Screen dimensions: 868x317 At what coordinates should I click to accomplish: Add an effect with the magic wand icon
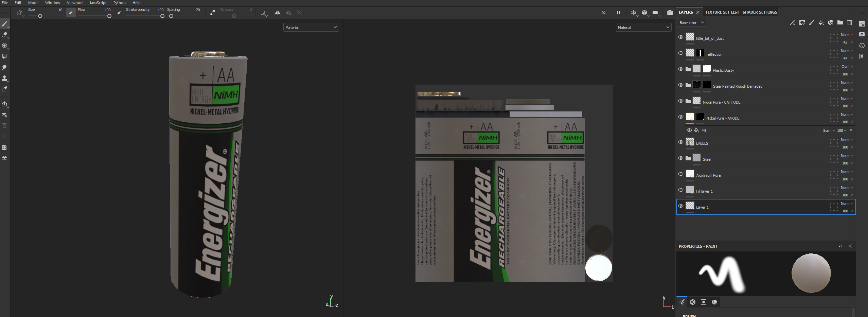click(792, 22)
